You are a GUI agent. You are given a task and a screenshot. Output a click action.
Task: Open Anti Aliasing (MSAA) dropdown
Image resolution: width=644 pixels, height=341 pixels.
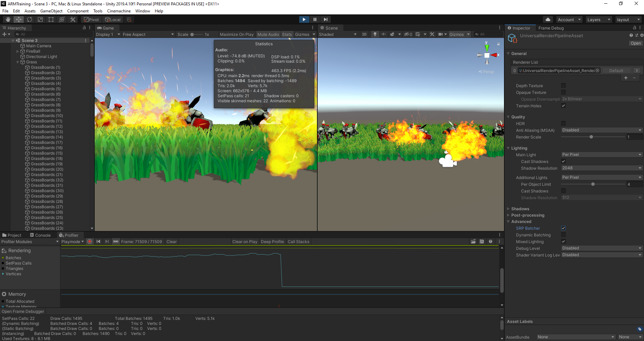tap(601, 130)
